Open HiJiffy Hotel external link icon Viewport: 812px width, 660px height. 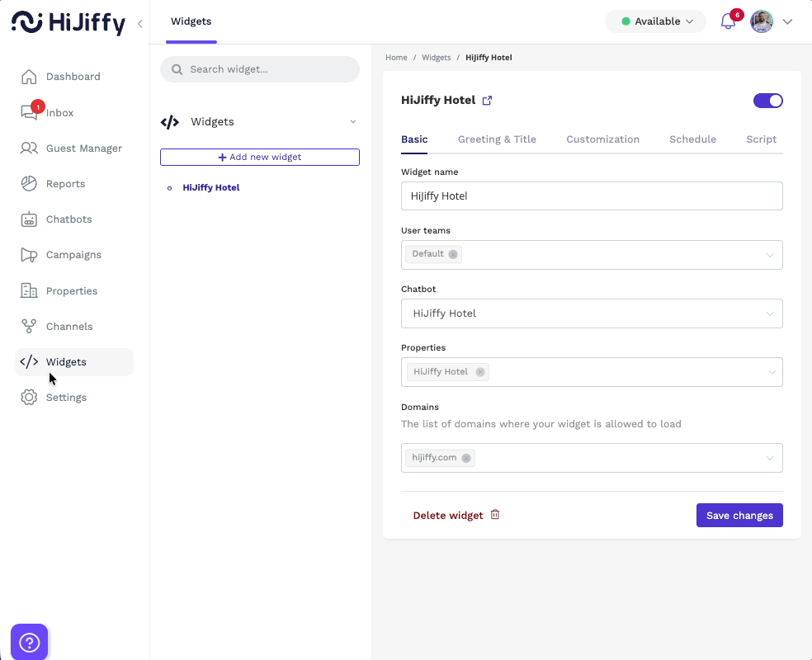(487, 101)
